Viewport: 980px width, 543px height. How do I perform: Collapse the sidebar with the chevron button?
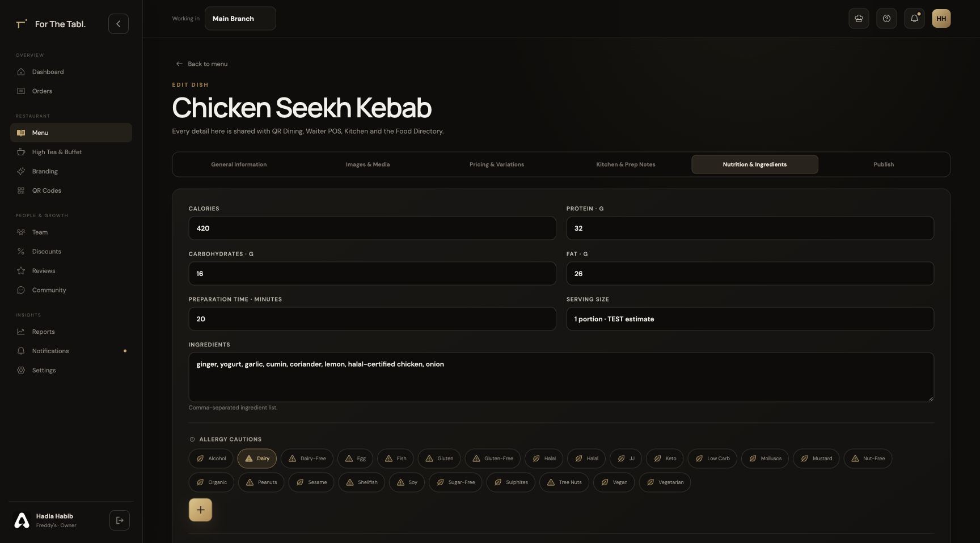coord(119,24)
